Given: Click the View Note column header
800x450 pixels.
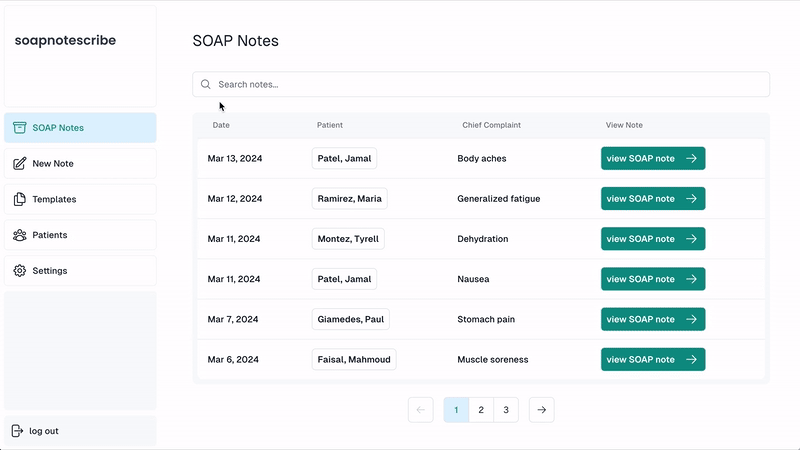Looking at the screenshot, I should (624, 125).
